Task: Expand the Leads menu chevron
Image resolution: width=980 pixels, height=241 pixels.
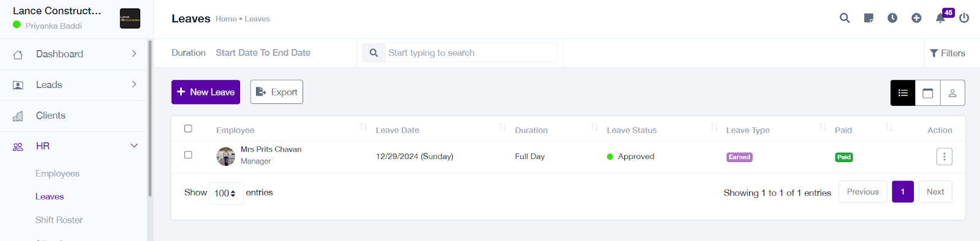Action: pos(134,84)
